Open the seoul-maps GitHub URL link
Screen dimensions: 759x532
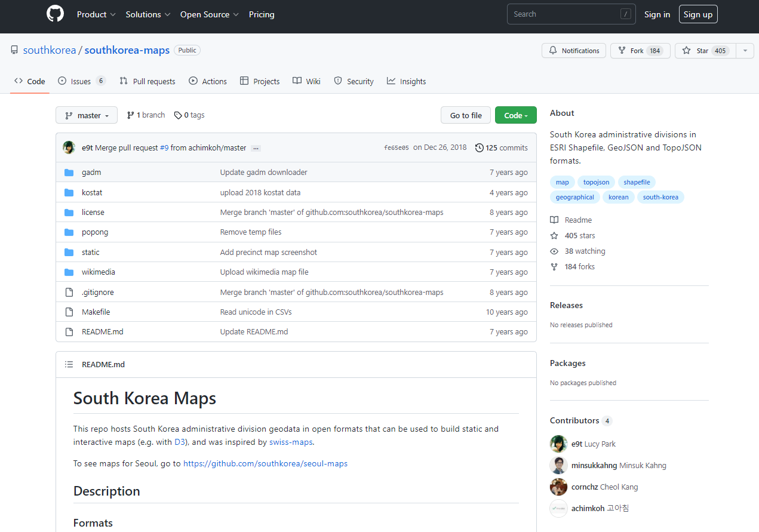coord(265,463)
